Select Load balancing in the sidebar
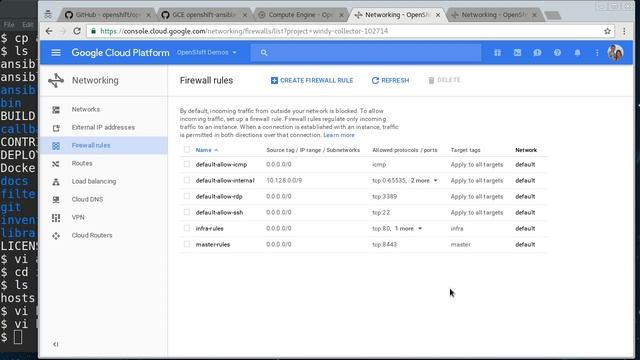 coord(94,181)
